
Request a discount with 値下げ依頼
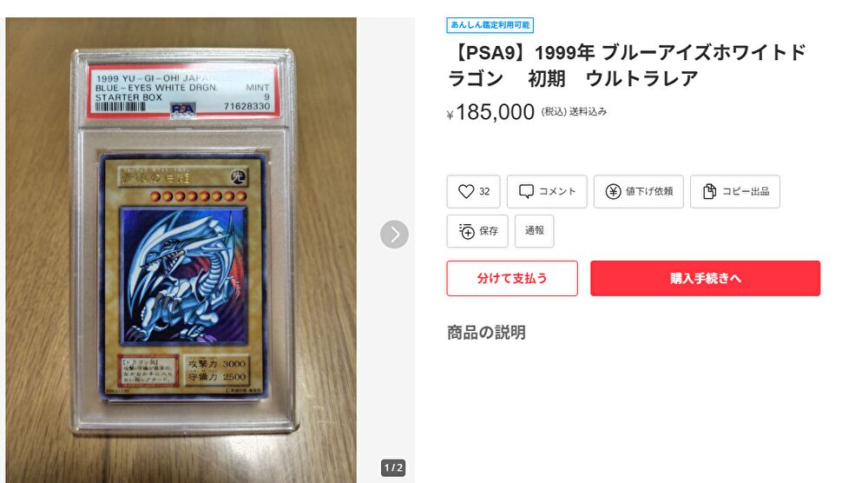tap(639, 192)
